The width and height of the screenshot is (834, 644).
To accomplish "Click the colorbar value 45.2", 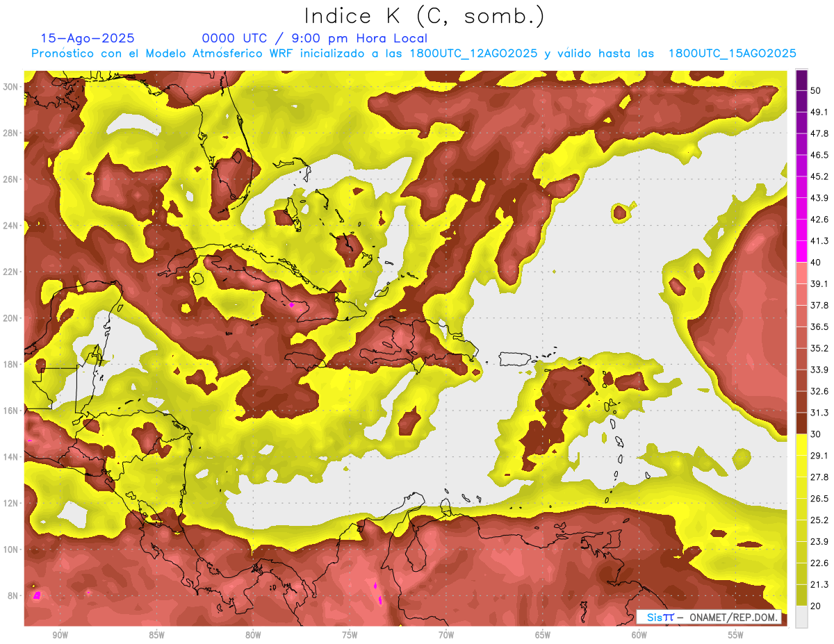I will pyautogui.click(x=819, y=176).
